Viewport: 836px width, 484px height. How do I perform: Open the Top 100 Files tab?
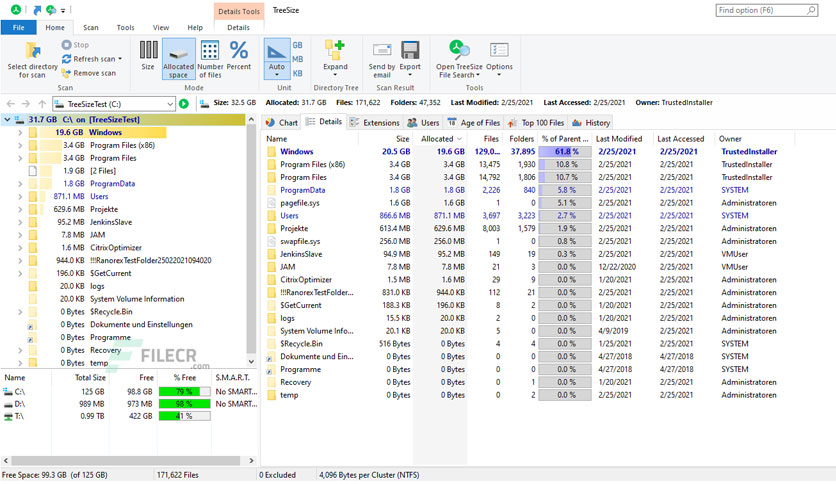coord(535,123)
